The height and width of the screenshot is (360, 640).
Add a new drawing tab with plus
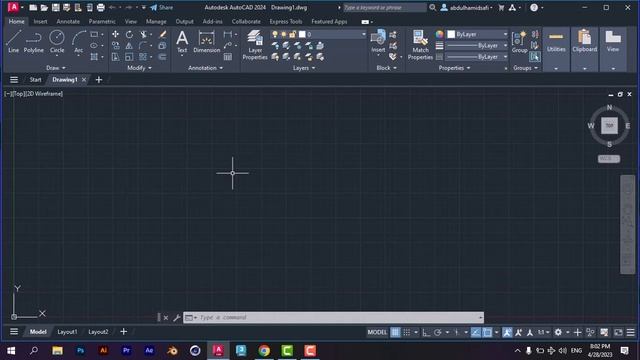point(99,80)
